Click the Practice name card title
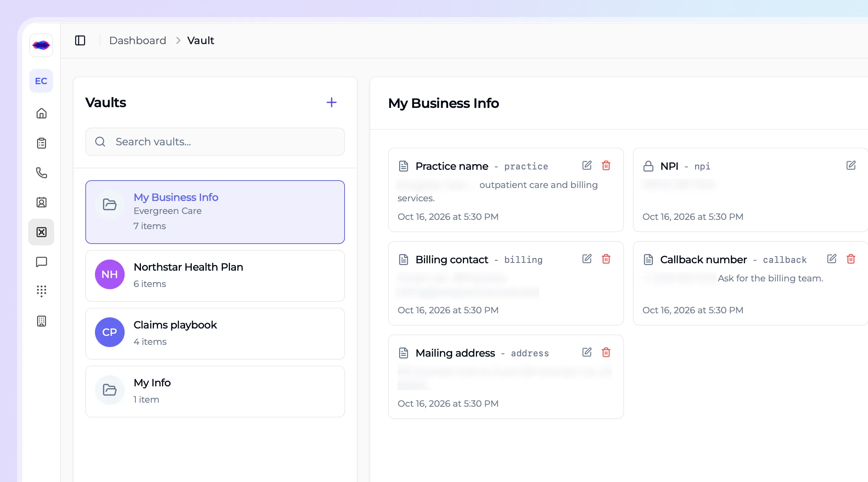Screen dimensions: 868x482 pos(452,166)
